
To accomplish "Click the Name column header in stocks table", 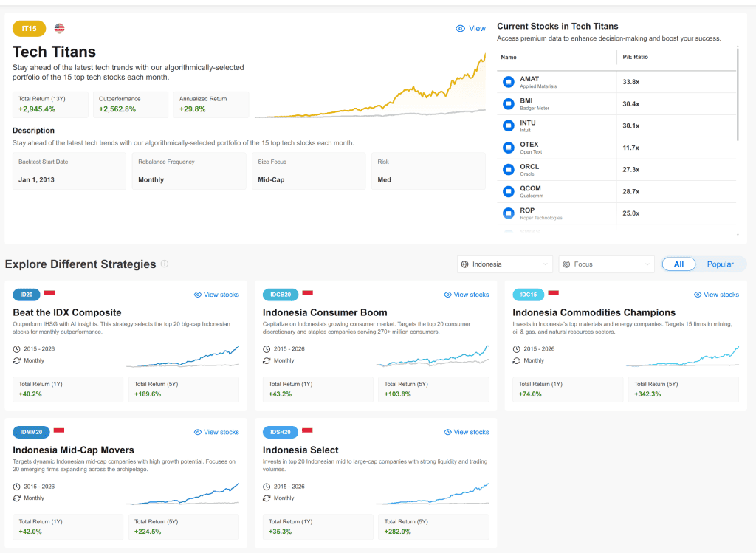I will (509, 57).
